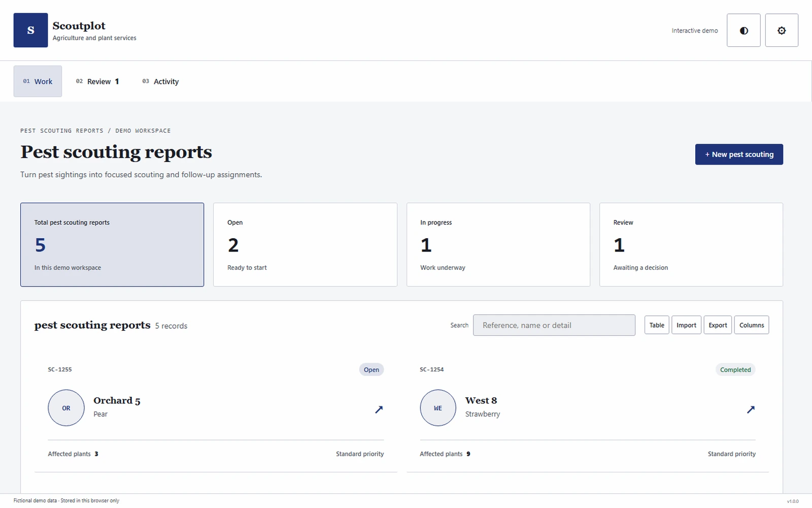Open the settings gear icon

point(782,30)
